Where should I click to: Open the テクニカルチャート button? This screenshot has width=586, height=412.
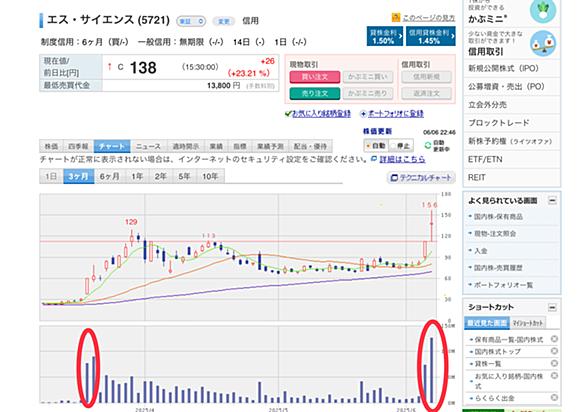click(421, 178)
